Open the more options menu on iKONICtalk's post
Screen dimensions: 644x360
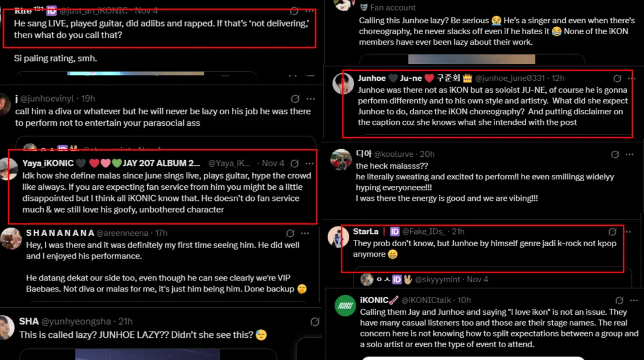[x=635, y=300]
